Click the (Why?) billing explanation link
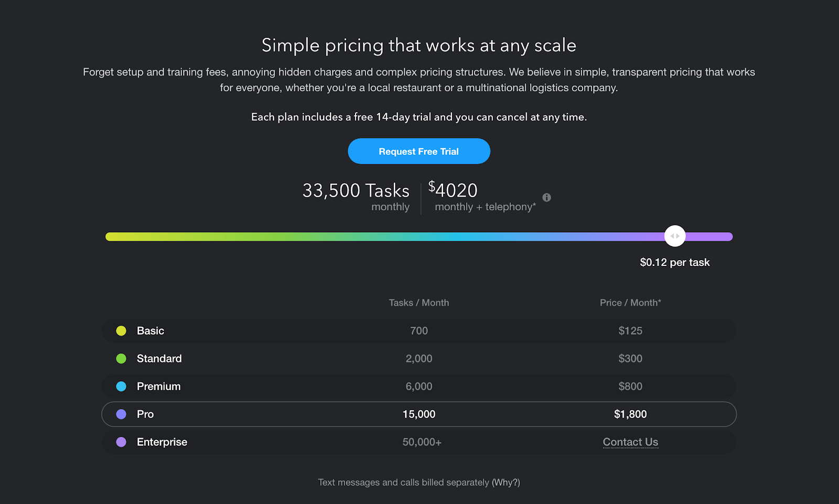The height and width of the screenshot is (504, 839). tap(505, 482)
